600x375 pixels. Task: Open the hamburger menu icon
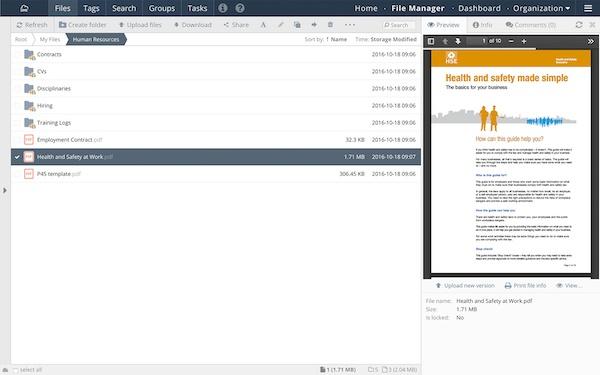588,8
